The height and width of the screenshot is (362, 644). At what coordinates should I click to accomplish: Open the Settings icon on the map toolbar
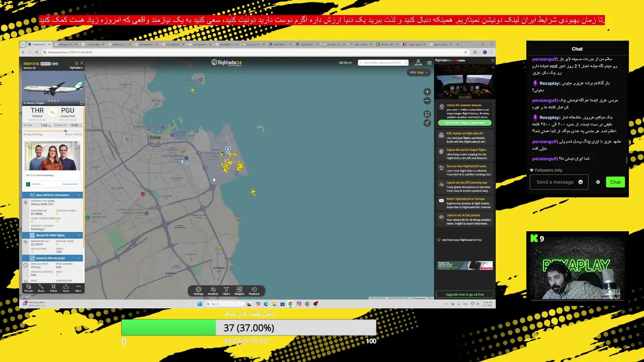pyautogui.click(x=198, y=291)
